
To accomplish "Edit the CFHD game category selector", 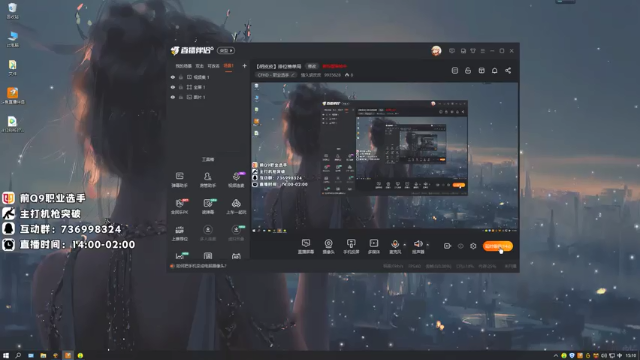I will [276, 75].
